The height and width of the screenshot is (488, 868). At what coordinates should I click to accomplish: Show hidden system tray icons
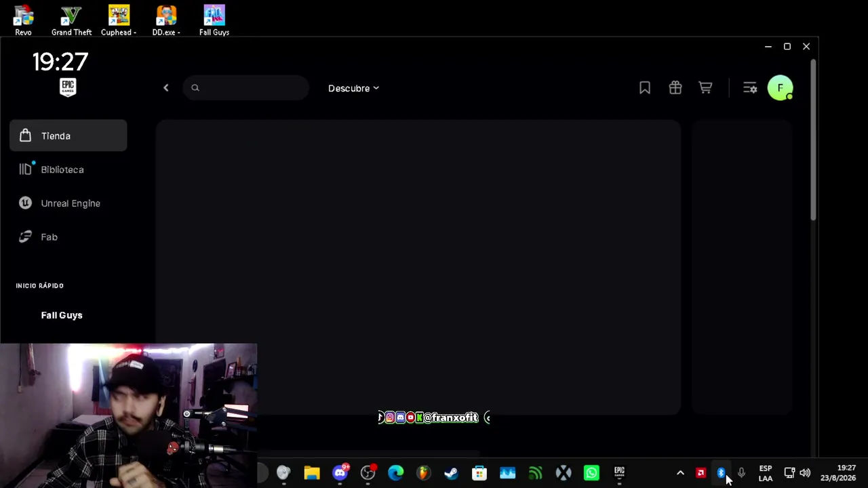click(680, 473)
